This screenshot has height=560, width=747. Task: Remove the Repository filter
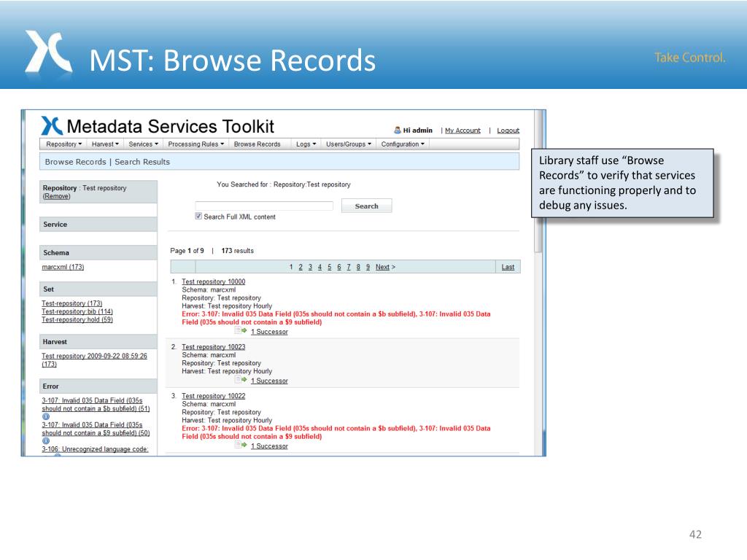(56, 196)
